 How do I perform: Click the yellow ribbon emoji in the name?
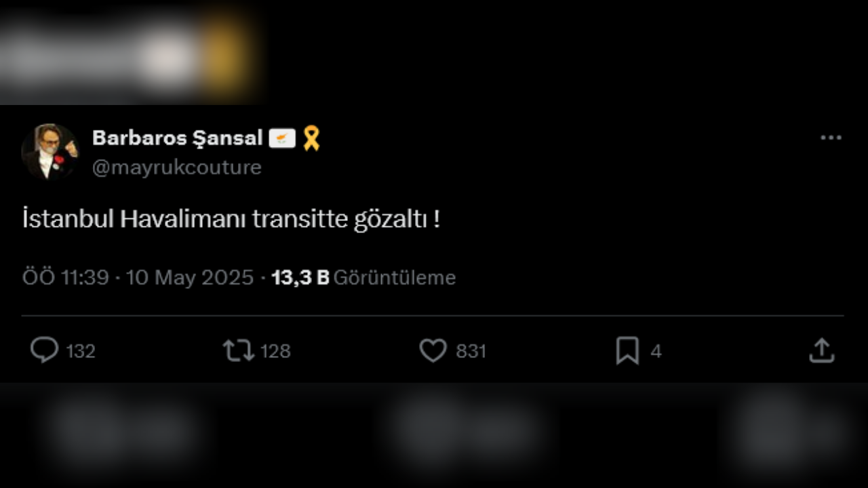311,138
